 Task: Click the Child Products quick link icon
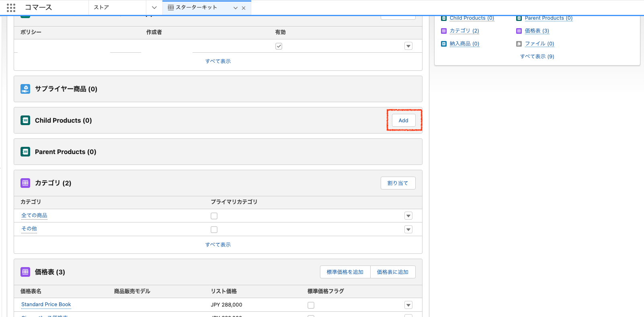pos(444,18)
